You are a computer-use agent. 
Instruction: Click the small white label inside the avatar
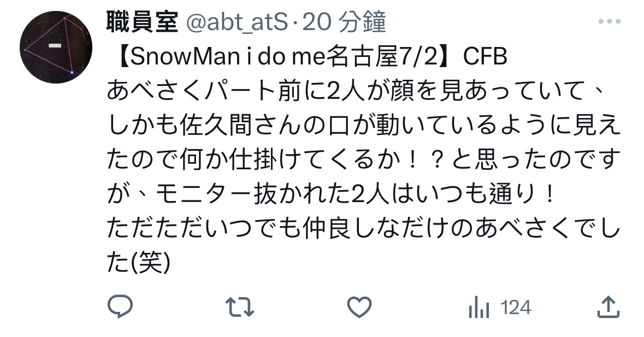[55, 45]
